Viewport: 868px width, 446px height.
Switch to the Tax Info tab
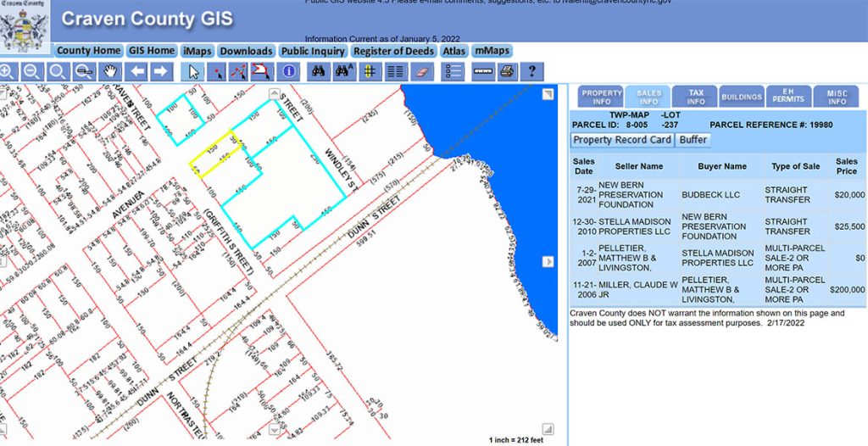click(695, 97)
